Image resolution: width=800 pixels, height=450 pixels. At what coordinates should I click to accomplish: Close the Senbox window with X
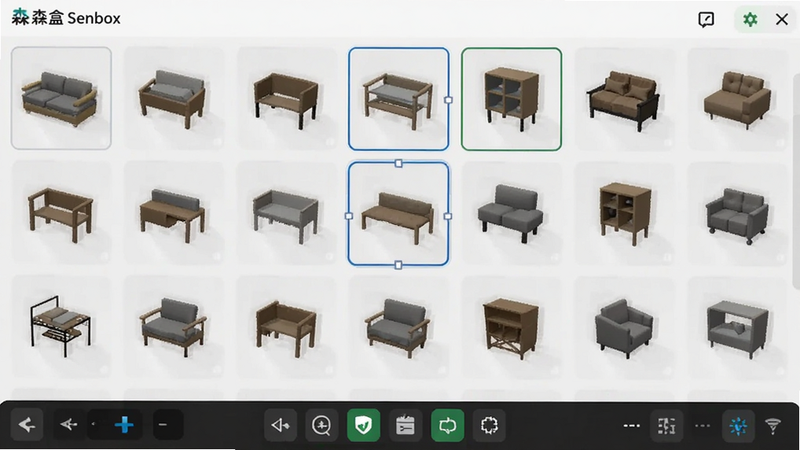point(782,19)
